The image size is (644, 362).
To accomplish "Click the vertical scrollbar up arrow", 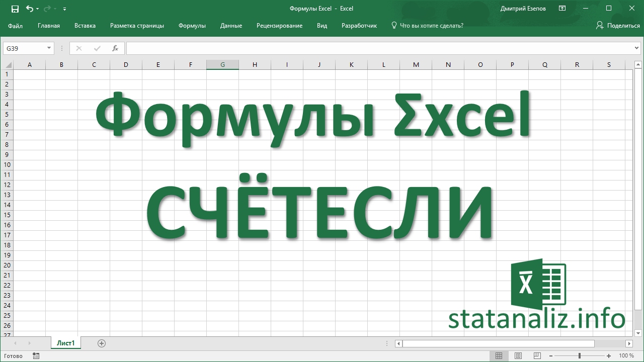I will 638,64.
